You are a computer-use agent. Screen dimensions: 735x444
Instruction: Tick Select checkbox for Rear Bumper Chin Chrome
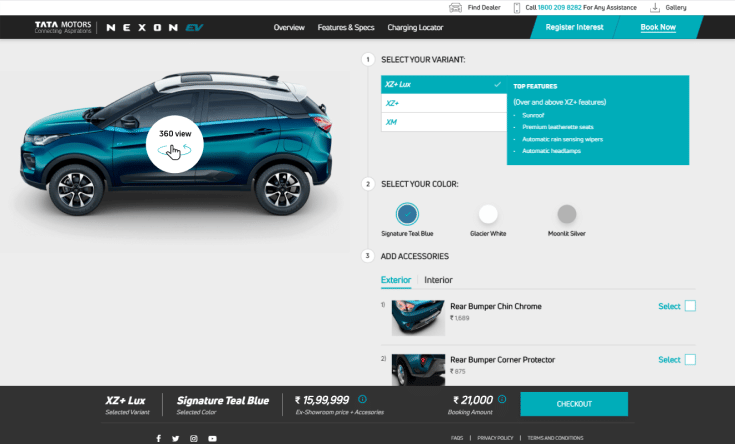point(690,306)
